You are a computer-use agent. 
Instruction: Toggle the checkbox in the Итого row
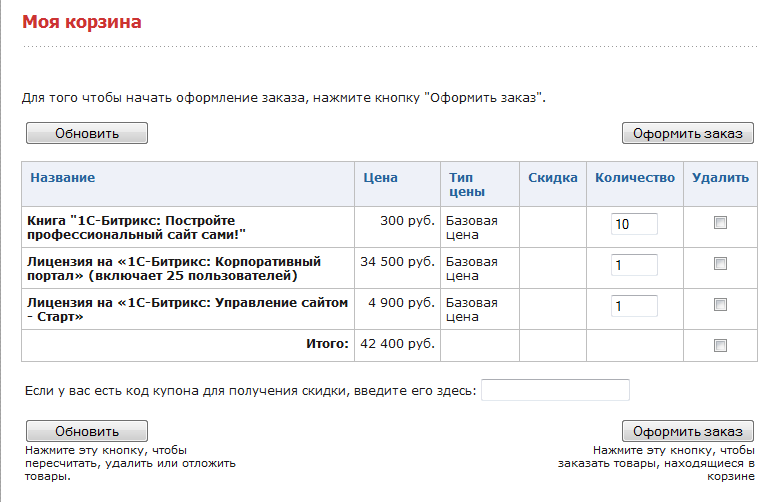720,345
